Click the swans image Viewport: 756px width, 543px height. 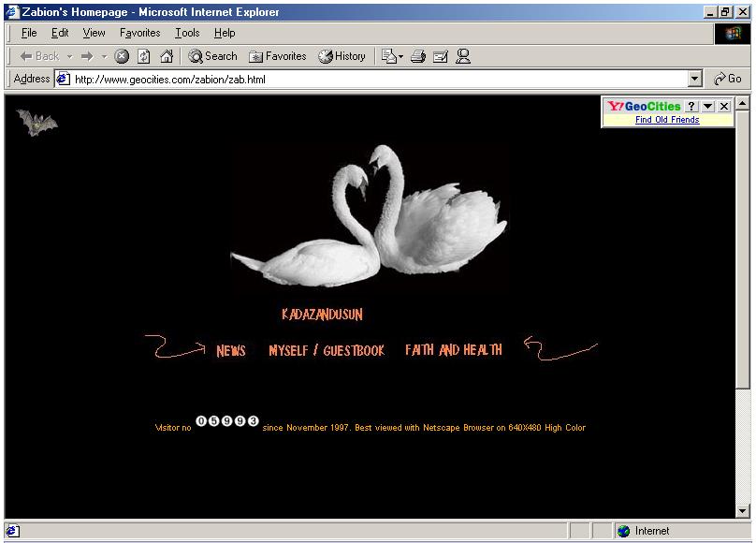tap(369, 216)
